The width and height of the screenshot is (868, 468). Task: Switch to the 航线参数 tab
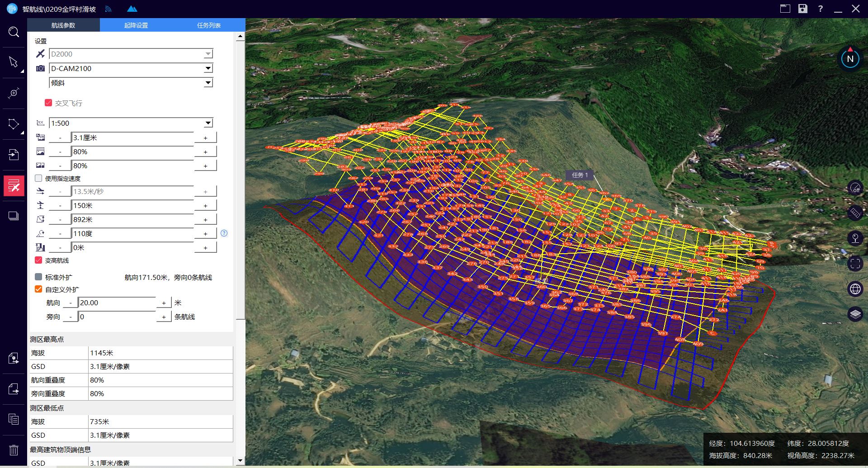tap(63, 25)
